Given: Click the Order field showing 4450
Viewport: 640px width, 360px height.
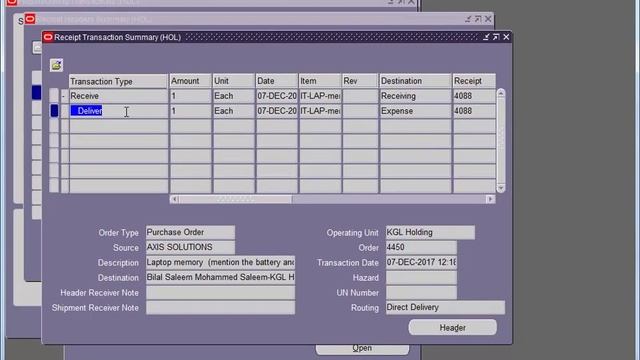Looking at the screenshot, I should (x=421, y=247).
